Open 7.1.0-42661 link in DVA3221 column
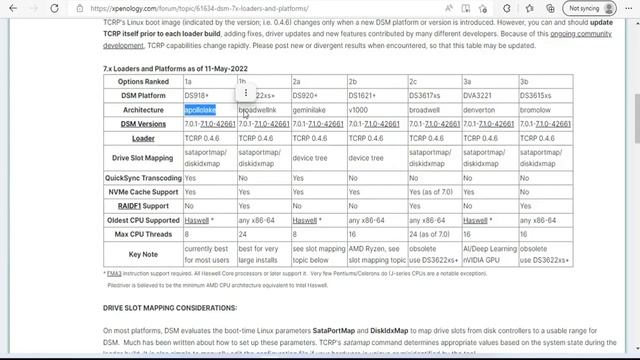This screenshot has height=360, width=640. [x=496, y=124]
